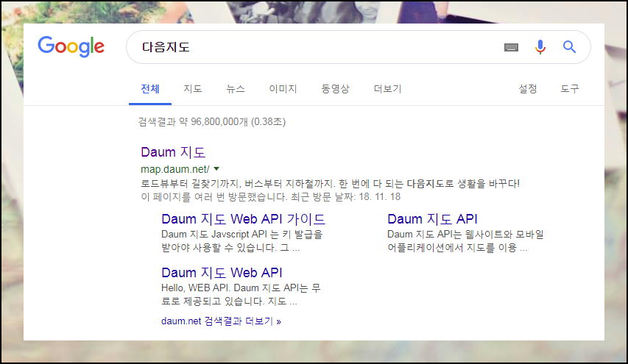Click the snippet Daum 지도 Javscript API 는 키 발급을
The image size is (628, 364).
coord(242,235)
